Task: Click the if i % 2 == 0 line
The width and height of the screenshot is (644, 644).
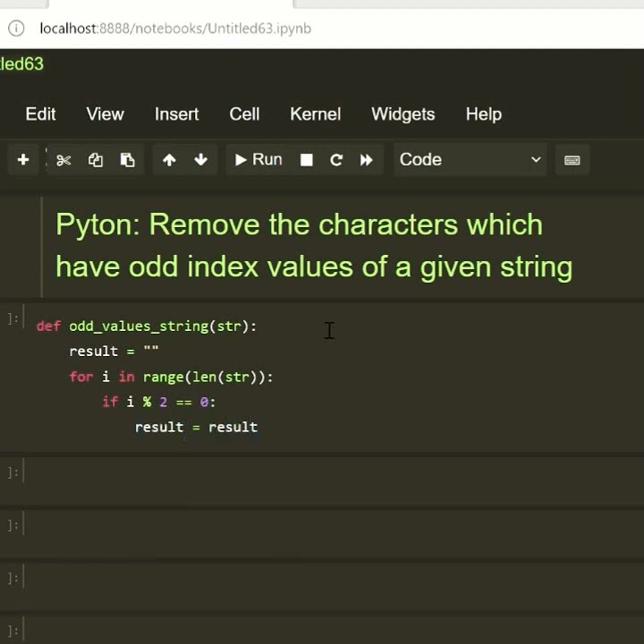Action: point(158,402)
